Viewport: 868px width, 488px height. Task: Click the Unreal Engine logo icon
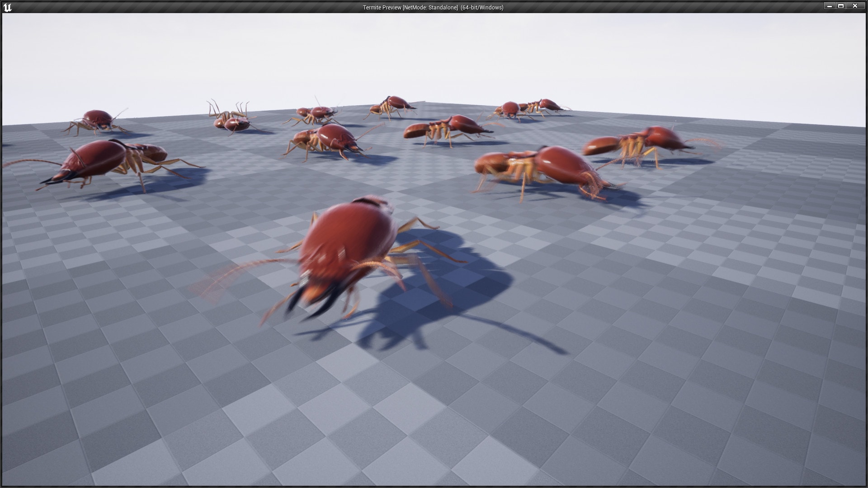coord(6,7)
